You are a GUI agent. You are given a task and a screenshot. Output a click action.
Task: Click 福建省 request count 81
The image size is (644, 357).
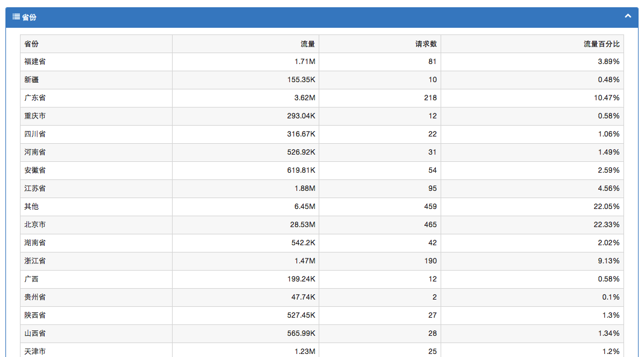pos(433,62)
